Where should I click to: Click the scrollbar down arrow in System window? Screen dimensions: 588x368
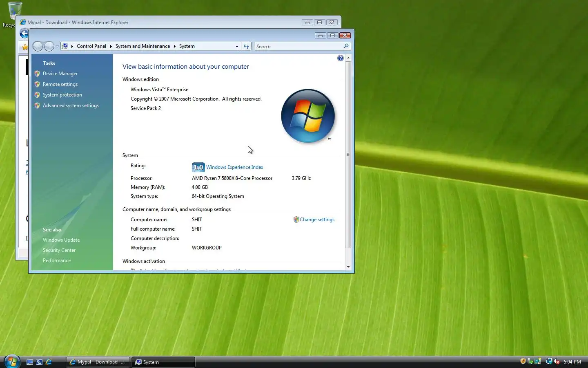[348, 267]
